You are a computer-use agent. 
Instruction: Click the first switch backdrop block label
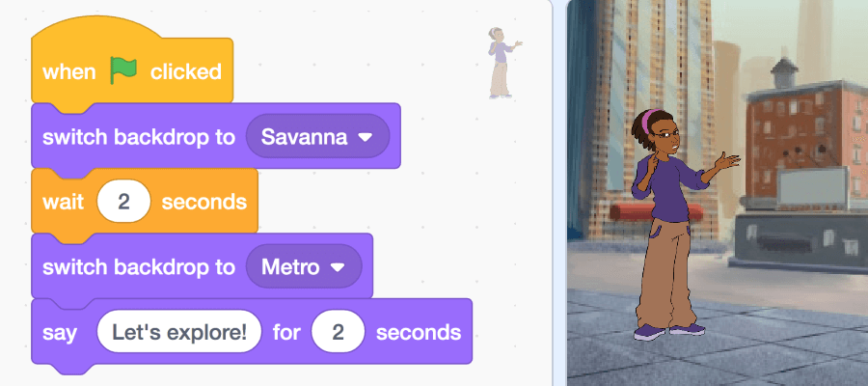pos(138,137)
